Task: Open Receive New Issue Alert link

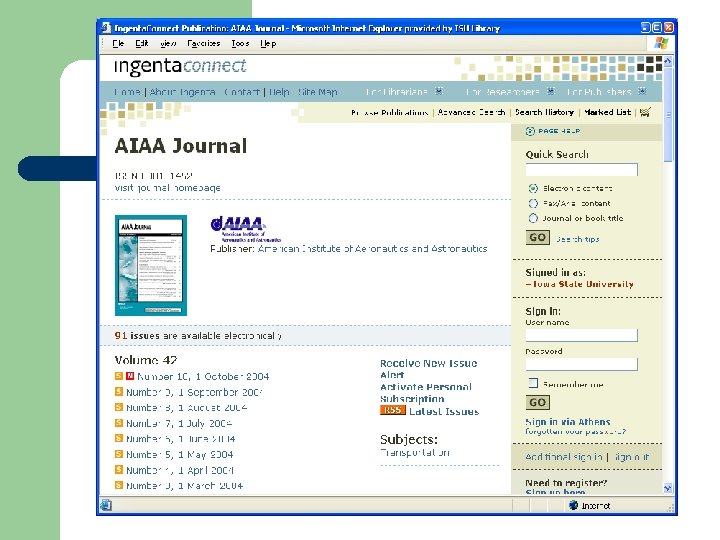Action: click(428, 369)
